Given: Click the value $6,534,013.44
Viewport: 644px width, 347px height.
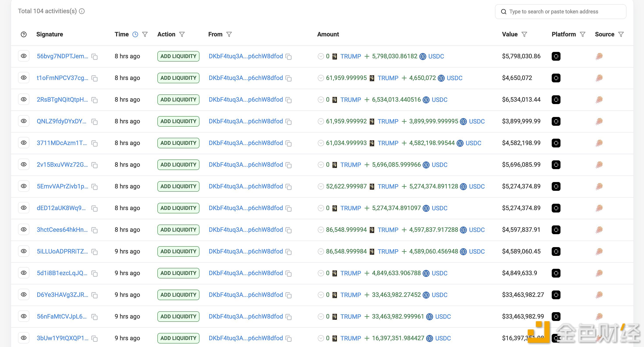Looking at the screenshot, I should [521, 100].
